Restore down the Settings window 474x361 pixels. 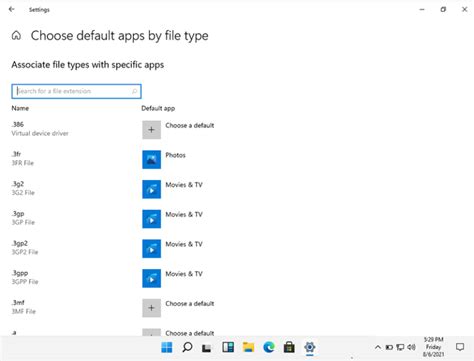click(x=443, y=9)
